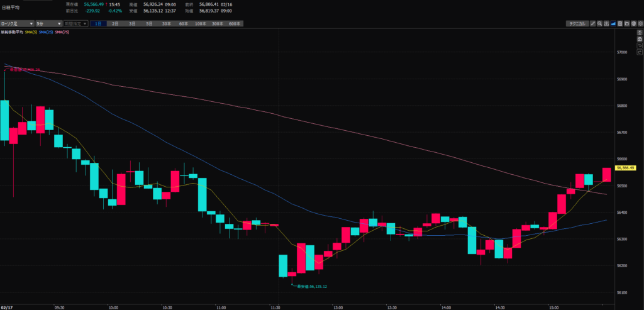
Task: Click the yellow SMA(5) legend label
Action: click(31, 31)
